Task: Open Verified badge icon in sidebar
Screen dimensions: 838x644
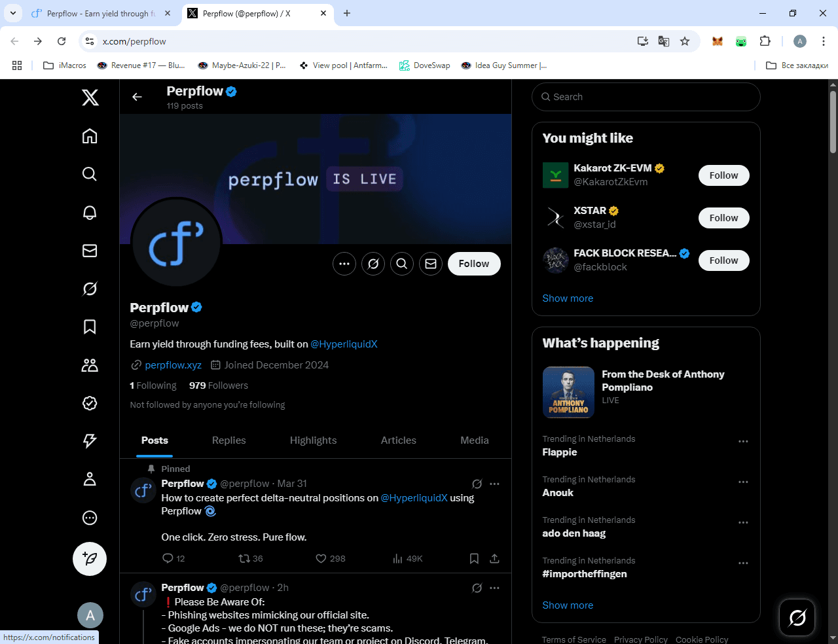Action: [x=90, y=403]
